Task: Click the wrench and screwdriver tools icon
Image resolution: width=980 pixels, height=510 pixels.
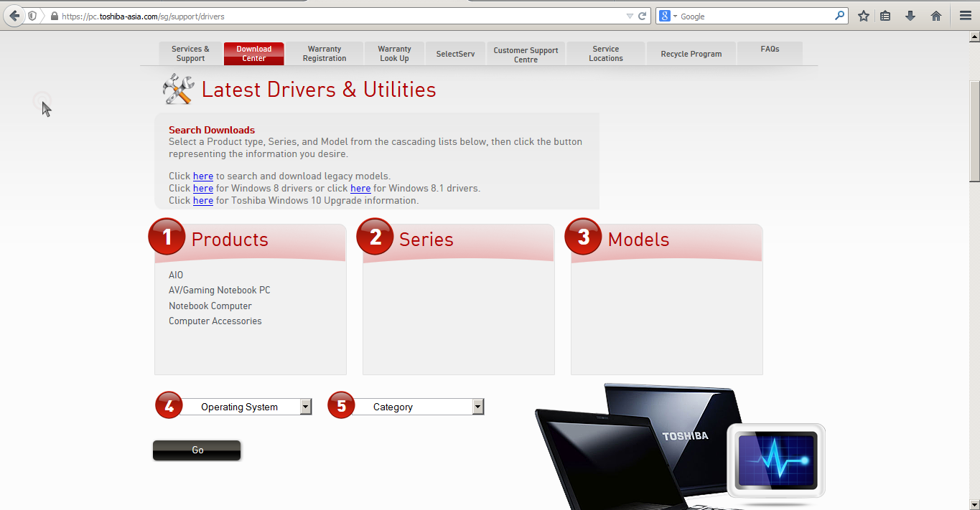Action: coord(178,90)
